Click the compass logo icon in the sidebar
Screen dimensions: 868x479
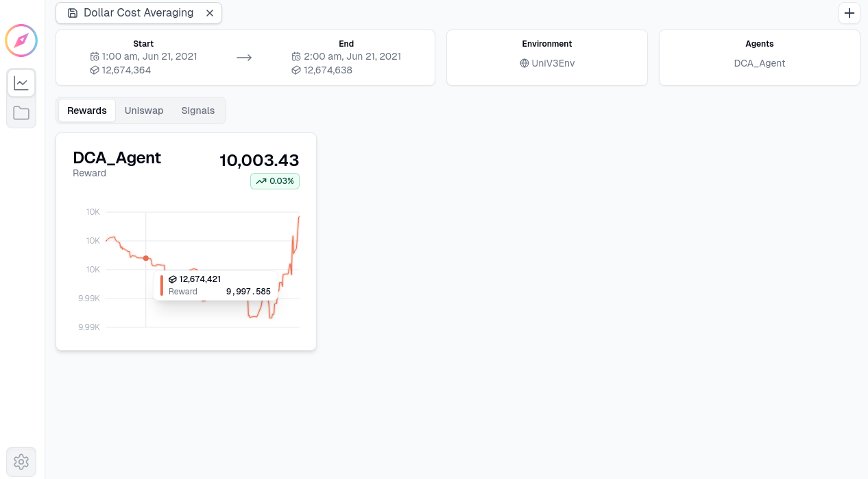(21, 40)
